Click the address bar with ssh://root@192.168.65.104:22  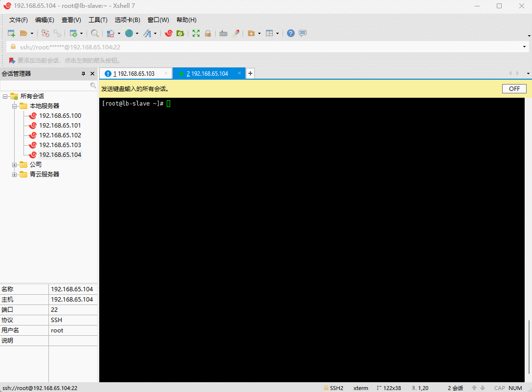(x=265, y=47)
